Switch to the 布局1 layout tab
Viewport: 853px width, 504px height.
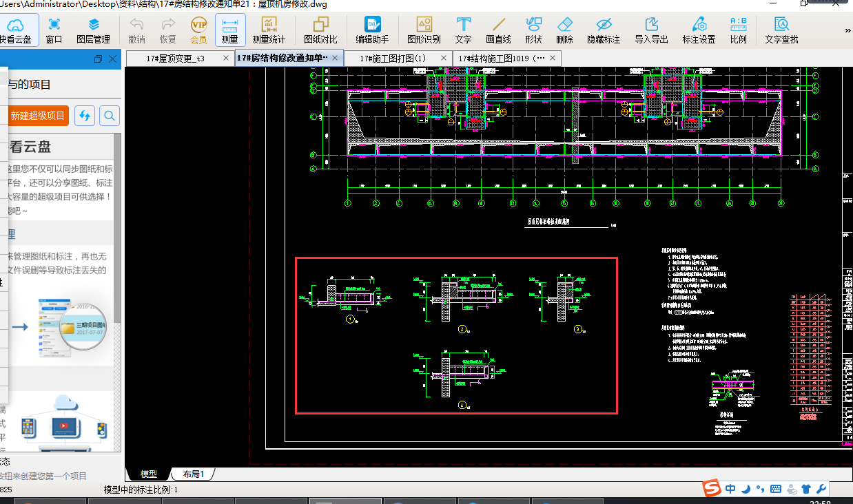pyautogui.click(x=193, y=474)
